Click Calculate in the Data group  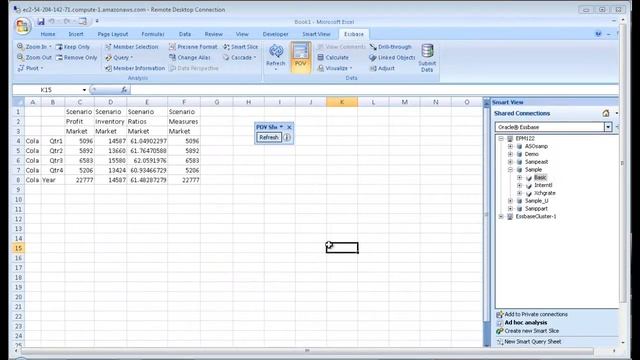(x=333, y=58)
